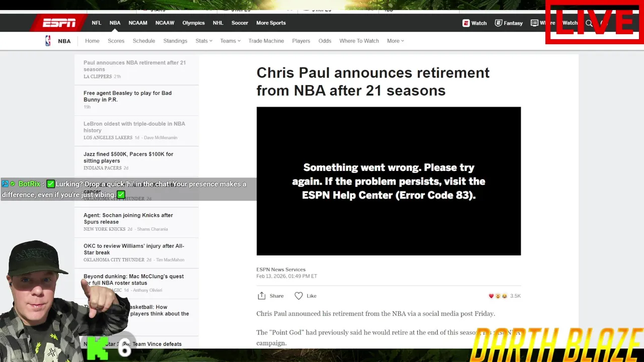This screenshot has height=362, width=644.
Task: Open 'Jazz fined $500K' story
Action: pos(128,157)
